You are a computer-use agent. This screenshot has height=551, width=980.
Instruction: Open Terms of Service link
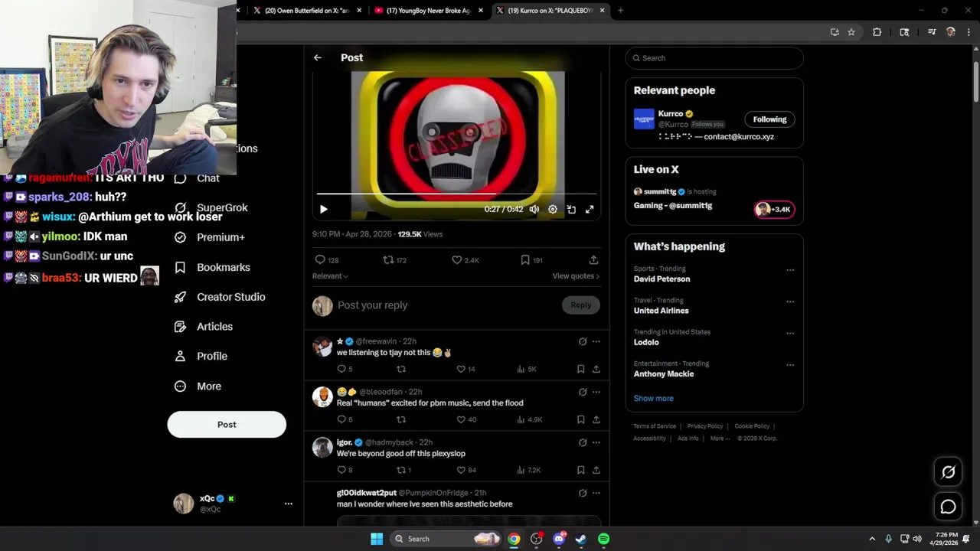[655, 426]
